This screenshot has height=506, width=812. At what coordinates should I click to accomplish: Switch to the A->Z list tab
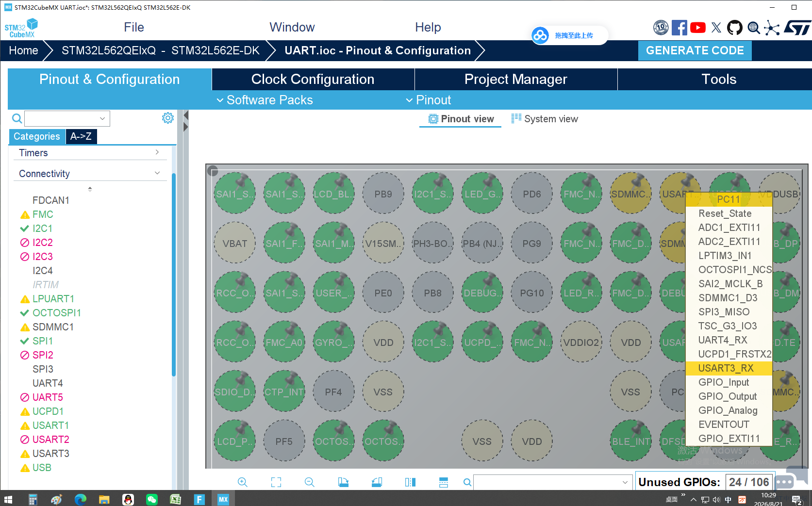81,136
